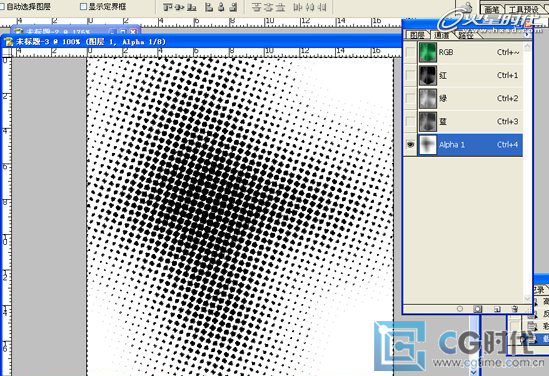
Task: Click the save selection as channel icon
Action: (477, 309)
